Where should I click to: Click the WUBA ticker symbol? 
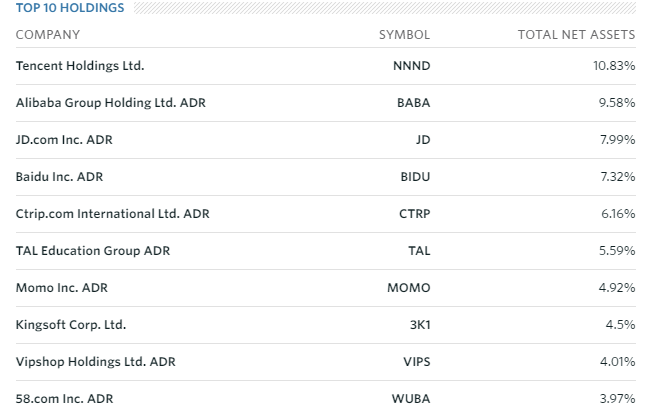(x=411, y=399)
